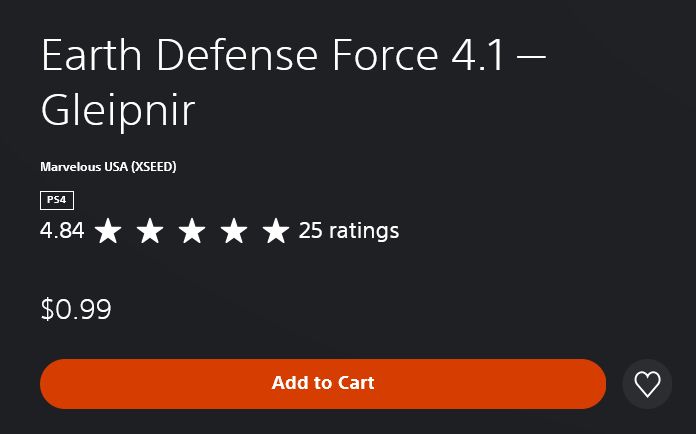The image size is (696, 434).
Task: Click the fifth rating star
Action: pyautogui.click(x=276, y=232)
